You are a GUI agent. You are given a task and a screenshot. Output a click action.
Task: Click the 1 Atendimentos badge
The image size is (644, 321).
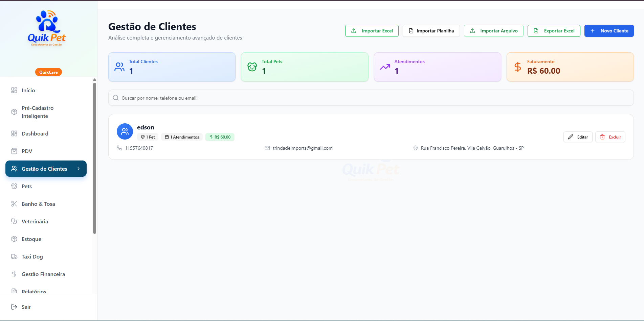(x=182, y=137)
